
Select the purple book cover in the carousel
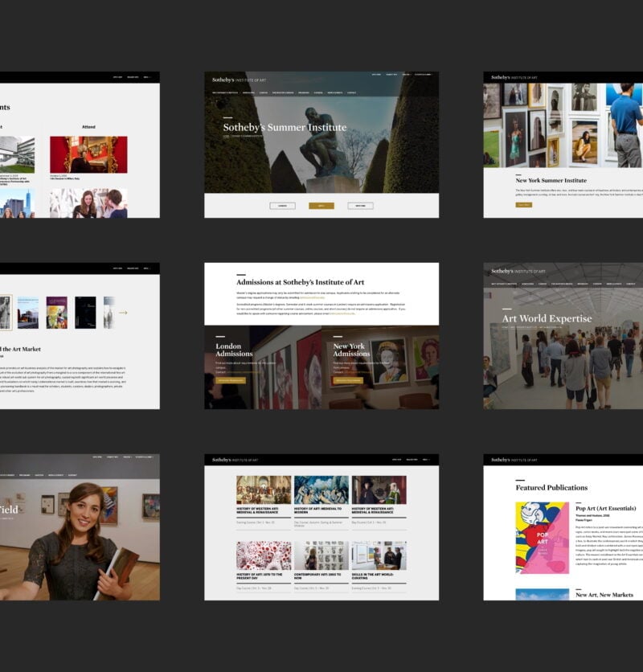56,313
